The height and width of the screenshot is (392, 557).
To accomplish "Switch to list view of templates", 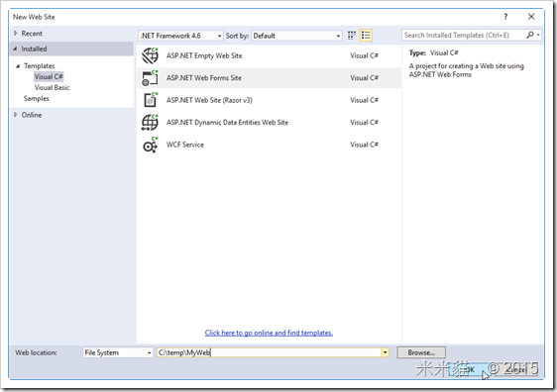I will click(x=366, y=35).
